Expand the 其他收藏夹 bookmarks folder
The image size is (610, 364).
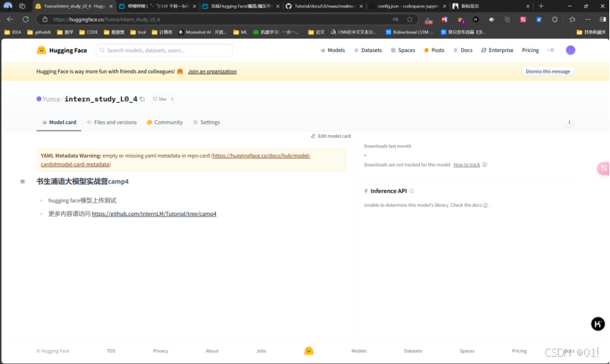pyautogui.click(x=592, y=32)
